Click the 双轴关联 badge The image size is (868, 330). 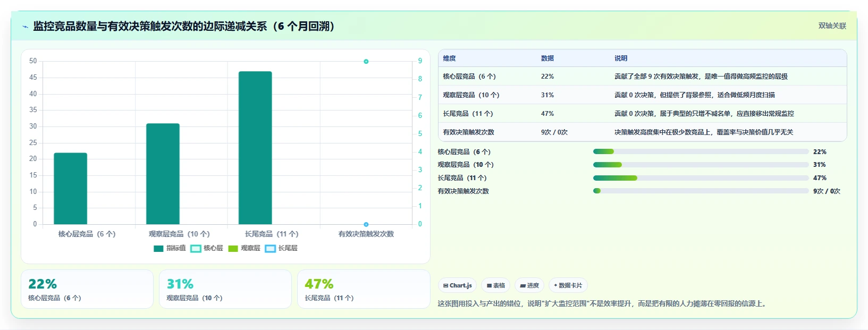pyautogui.click(x=832, y=26)
